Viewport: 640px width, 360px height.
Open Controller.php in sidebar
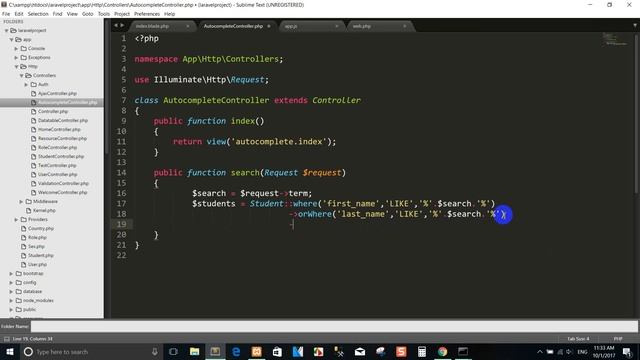53,111
